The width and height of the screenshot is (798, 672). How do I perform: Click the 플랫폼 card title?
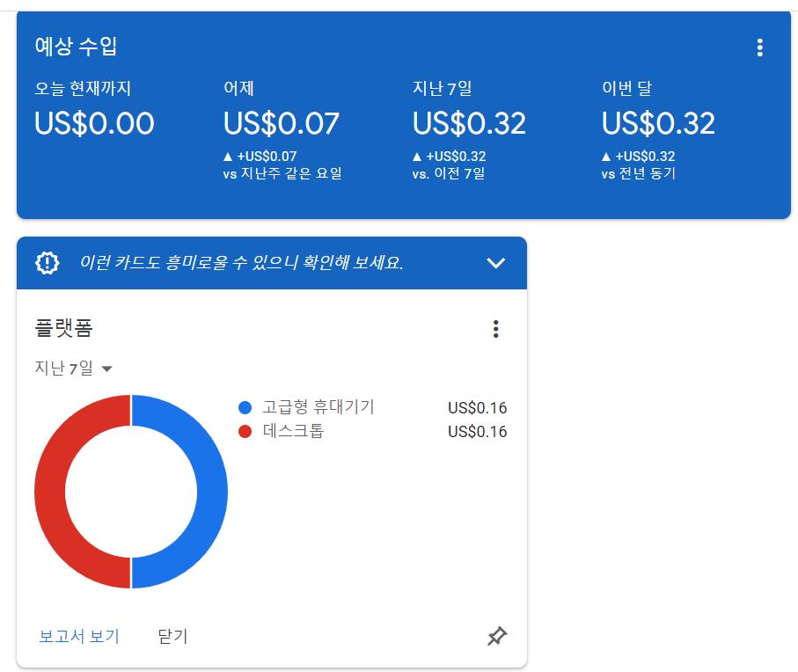pos(63,328)
